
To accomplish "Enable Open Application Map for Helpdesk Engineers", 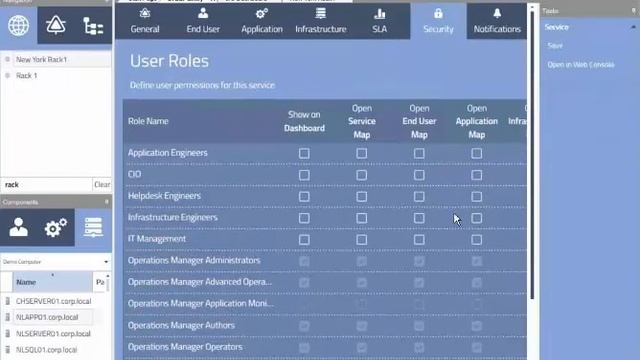I will pyautogui.click(x=477, y=197).
